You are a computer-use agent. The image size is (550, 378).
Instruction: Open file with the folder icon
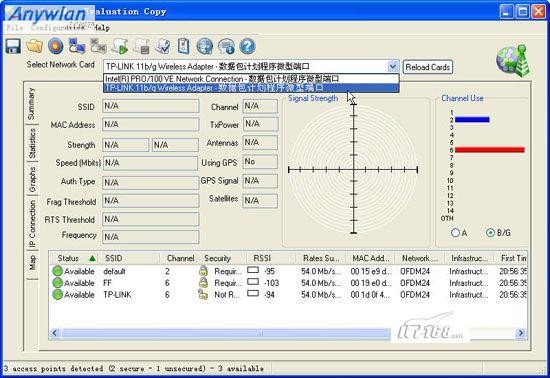click(34, 46)
